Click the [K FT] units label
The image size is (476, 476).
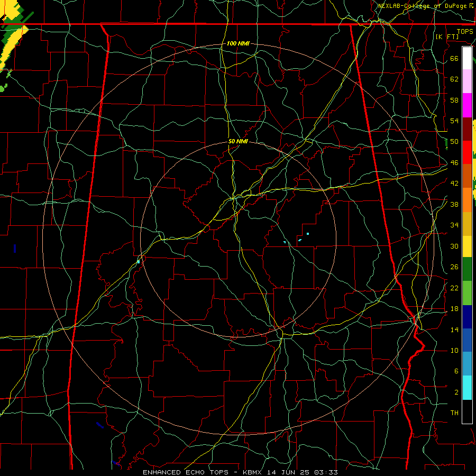pos(447,36)
